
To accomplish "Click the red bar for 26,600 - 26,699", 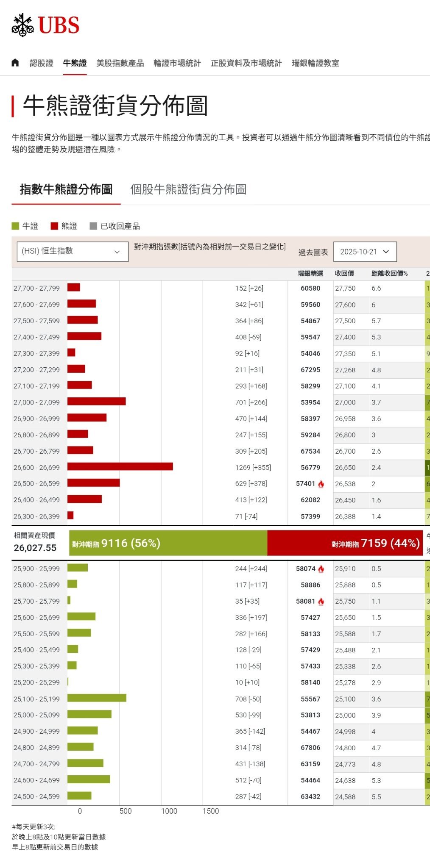I will 120,466.
